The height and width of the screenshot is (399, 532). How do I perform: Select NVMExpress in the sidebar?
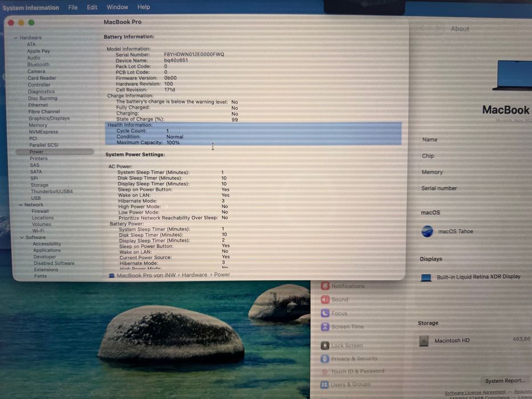click(x=43, y=132)
